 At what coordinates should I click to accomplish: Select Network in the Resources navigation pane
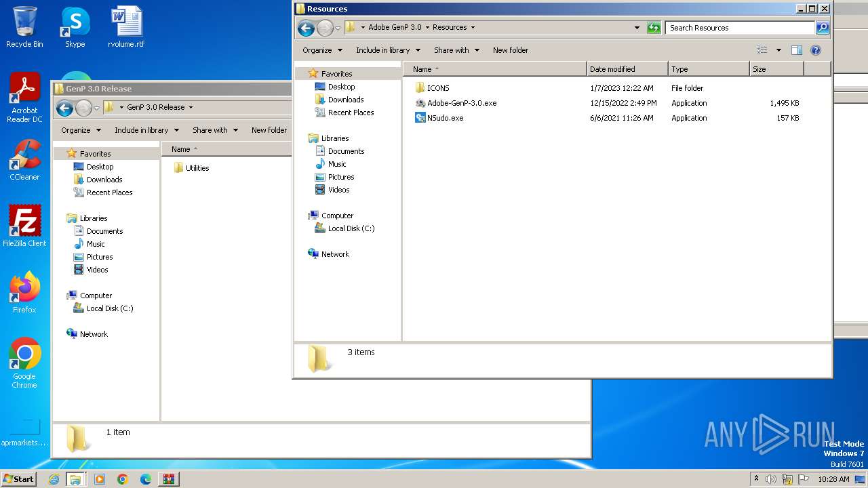[x=335, y=254]
